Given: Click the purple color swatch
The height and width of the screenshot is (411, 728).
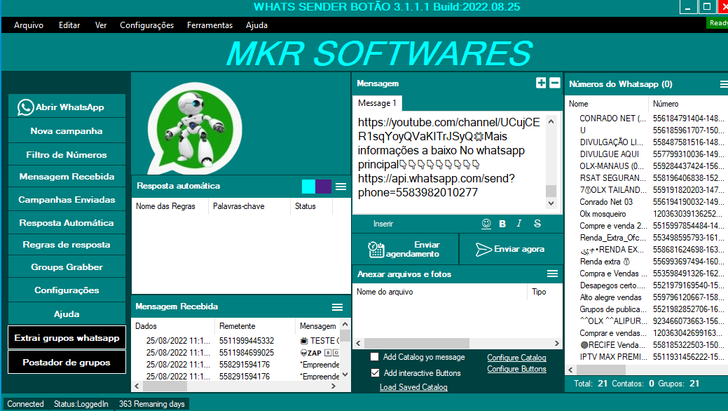Looking at the screenshot, I should tap(324, 187).
